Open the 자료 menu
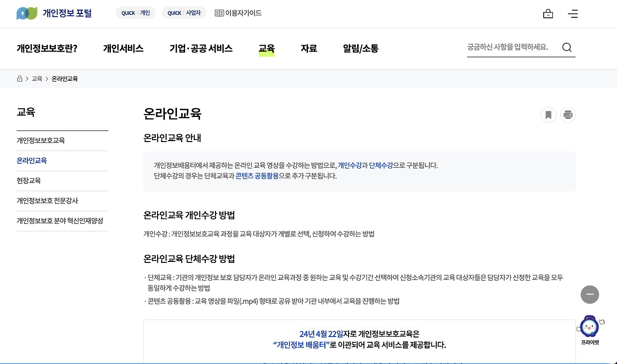The width and height of the screenshot is (617, 364). [x=308, y=49]
